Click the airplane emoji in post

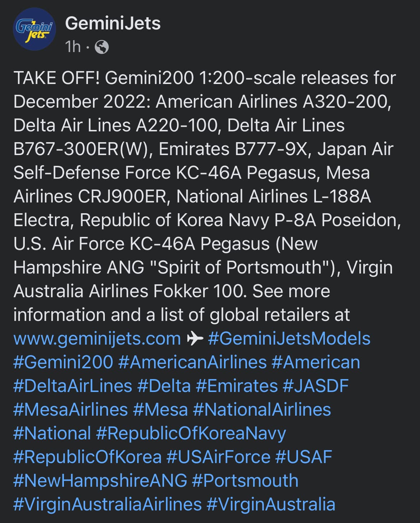click(195, 338)
